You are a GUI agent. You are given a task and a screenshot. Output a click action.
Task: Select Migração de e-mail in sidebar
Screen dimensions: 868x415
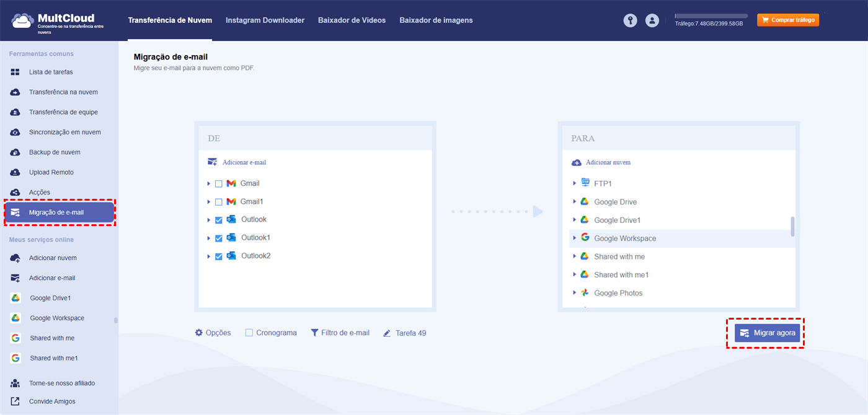click(x=60, y=212)
